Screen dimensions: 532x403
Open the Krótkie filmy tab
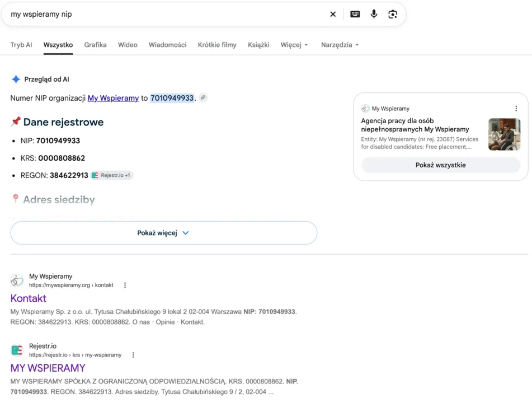click(217, 45)
